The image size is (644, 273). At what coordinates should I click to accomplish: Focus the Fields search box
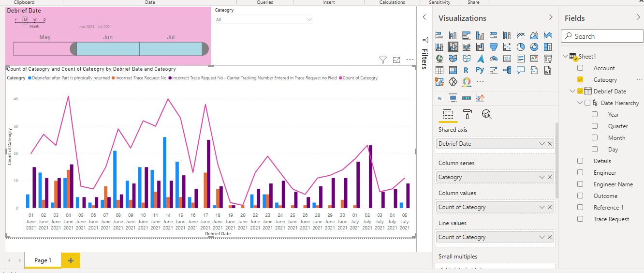[602, 36]
